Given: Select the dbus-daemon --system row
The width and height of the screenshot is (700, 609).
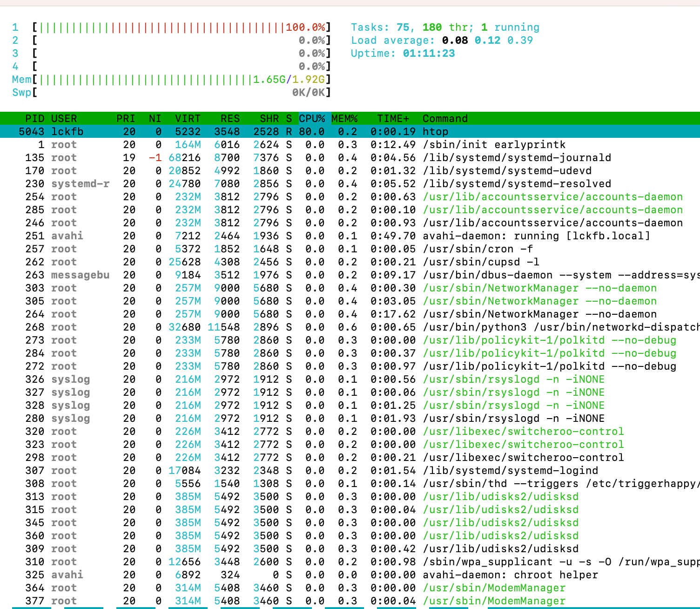Looking at the screenshot, I should click(350, 275).
